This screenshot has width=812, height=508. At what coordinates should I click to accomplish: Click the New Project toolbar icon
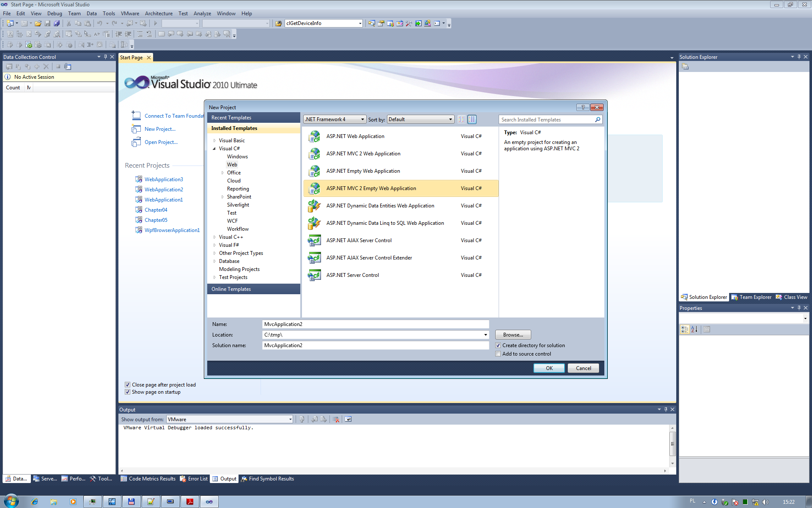pyautogui.click(x=10, y=23)
